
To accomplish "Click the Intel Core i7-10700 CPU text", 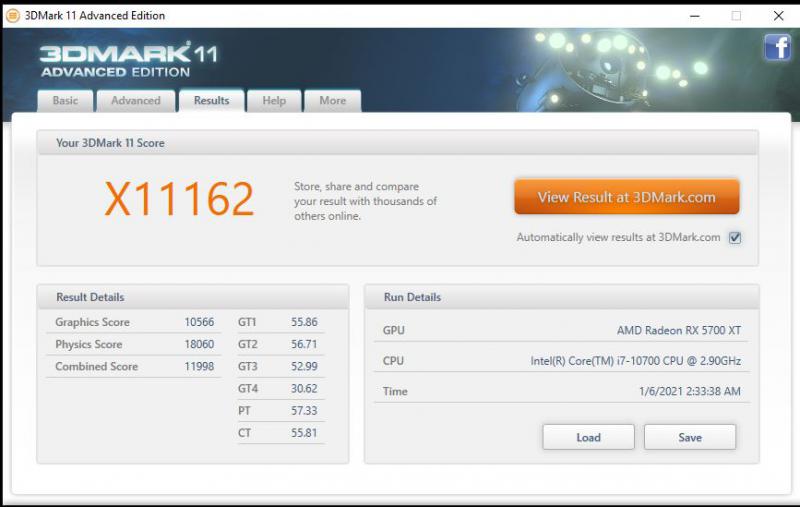I will 635,361.
